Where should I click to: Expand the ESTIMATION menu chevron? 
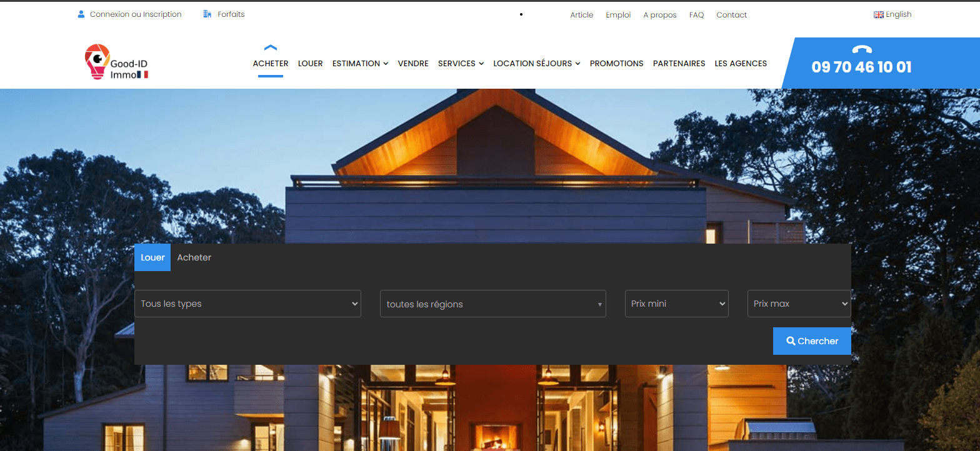(x=386, y=64)
